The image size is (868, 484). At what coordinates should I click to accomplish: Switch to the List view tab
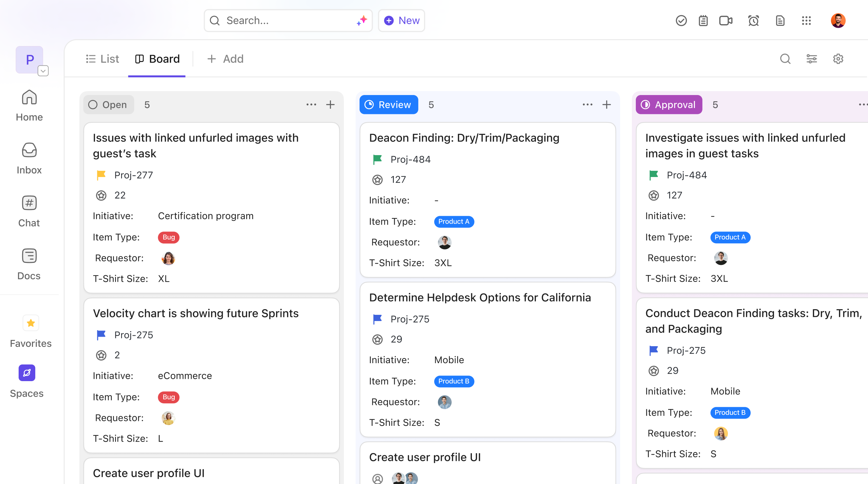(x=103, y=59)
